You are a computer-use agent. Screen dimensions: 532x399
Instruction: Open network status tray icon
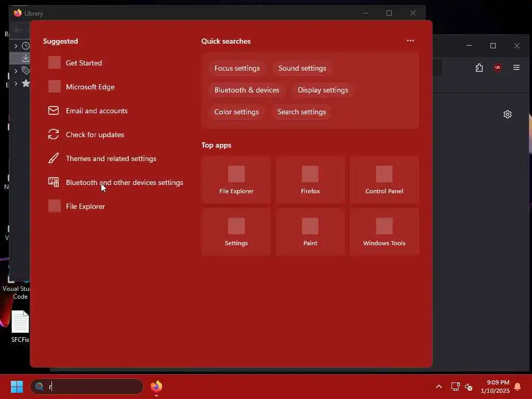pyautogui.click(x=455, y=387)
